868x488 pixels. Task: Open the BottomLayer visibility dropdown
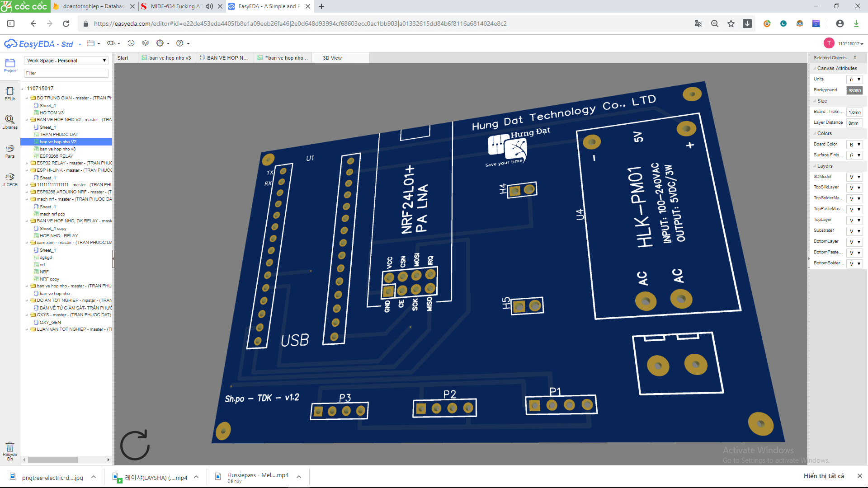(x=855, y=242)
